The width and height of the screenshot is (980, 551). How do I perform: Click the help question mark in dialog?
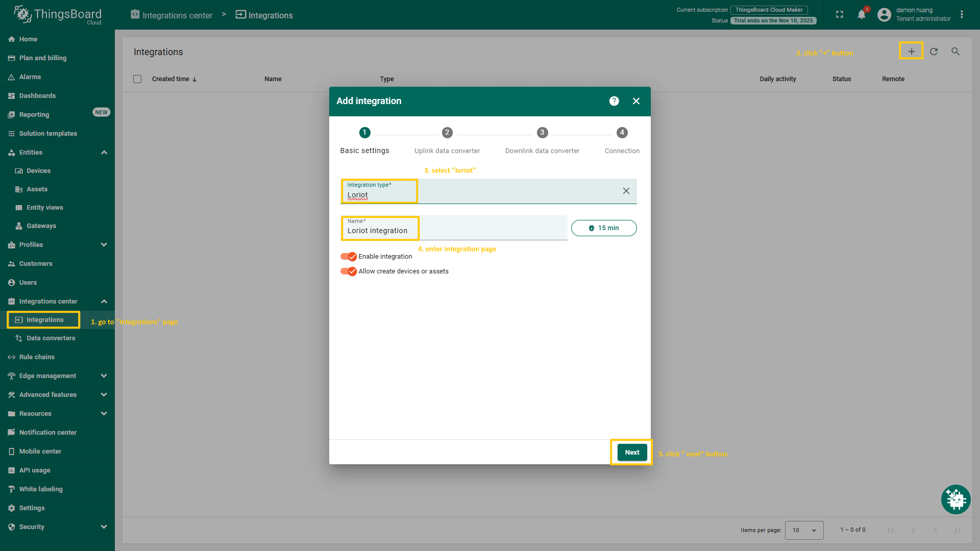(614, 101)
